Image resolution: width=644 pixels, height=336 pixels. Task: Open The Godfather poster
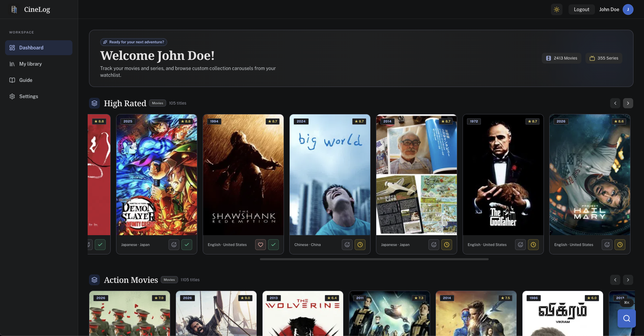click(x=503, y=175)
